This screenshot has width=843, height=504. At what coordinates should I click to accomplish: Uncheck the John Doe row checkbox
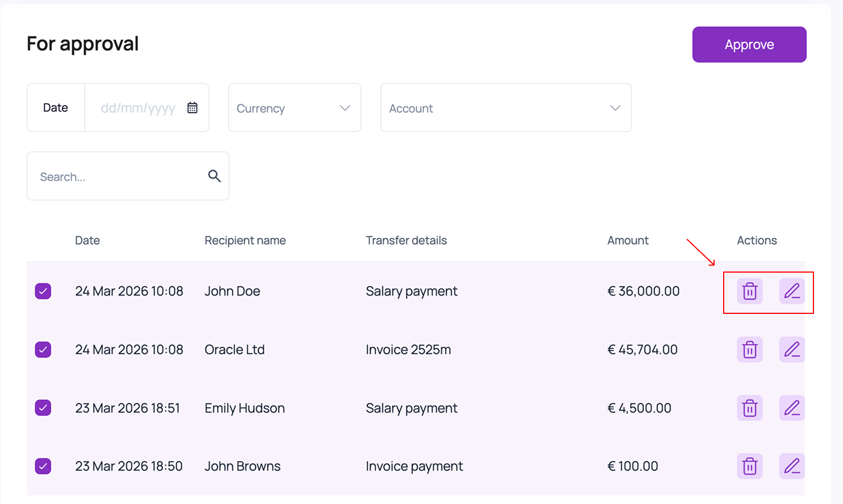(43, 291)
